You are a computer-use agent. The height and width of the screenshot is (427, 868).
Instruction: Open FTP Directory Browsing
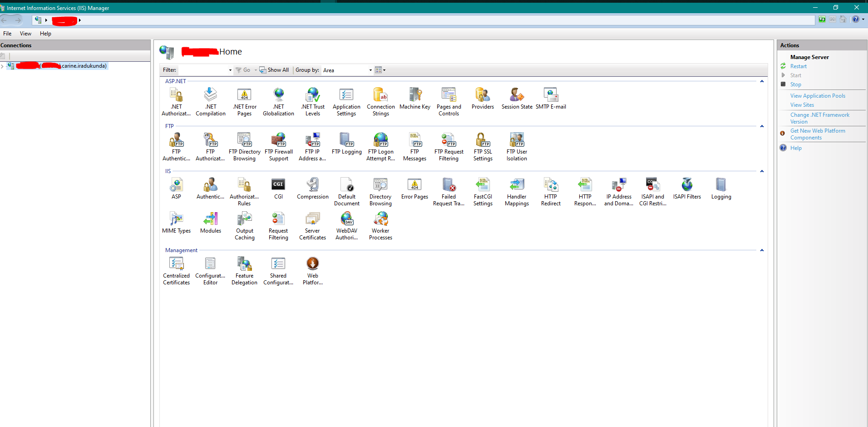coord(245,147)
